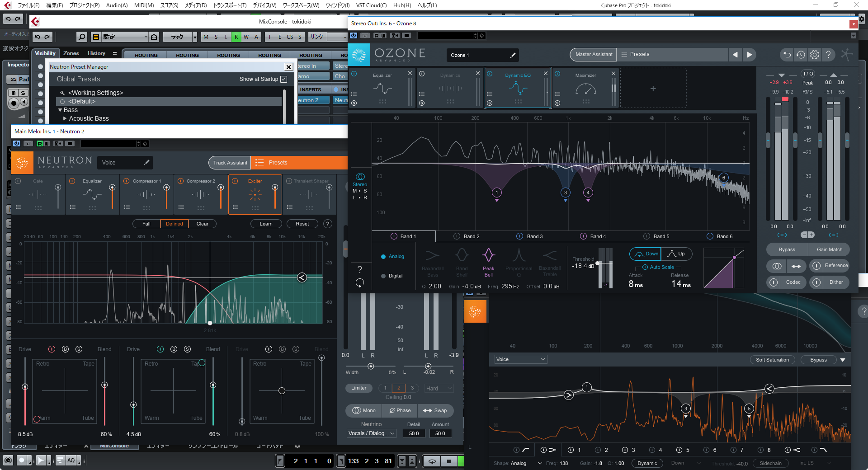Switch to History tab in MixConsole

tap(96, 53)
